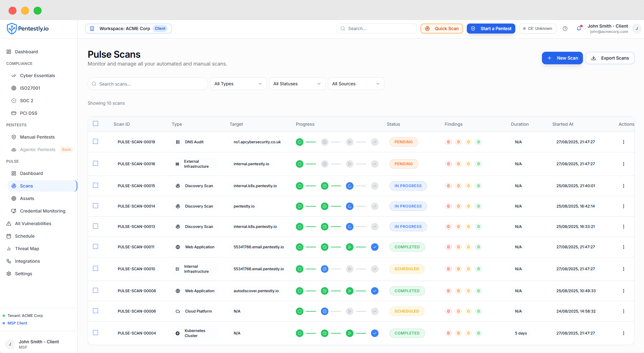Click the External Infrastructure type icon
The height and width of the screenshot is (353, 644).
(178, 164)
